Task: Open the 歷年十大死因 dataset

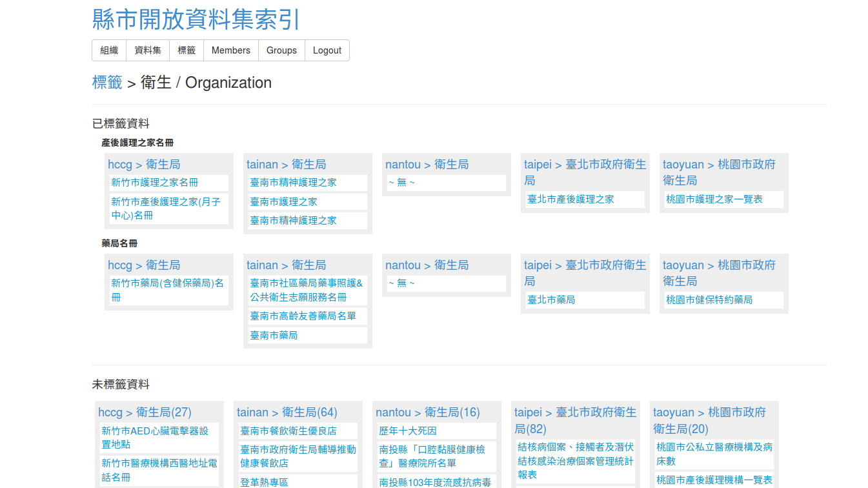Action: (x=408, y=431)
